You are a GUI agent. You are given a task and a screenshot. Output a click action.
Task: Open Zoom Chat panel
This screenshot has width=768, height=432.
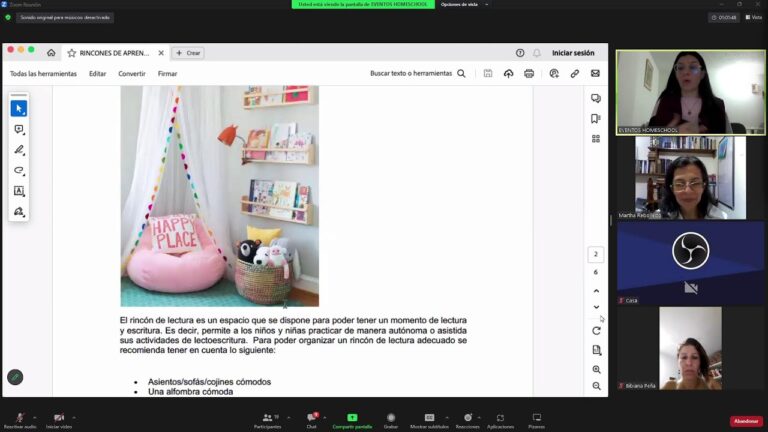pos(312,420)
